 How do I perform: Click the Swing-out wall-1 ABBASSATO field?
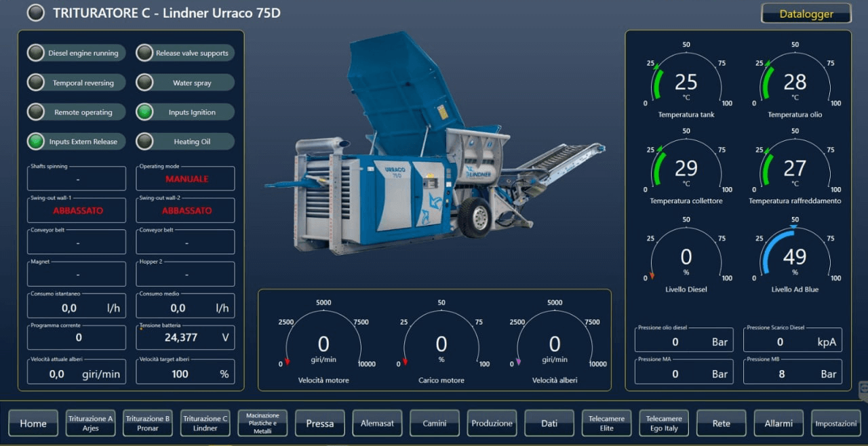pyautogui.click(x=77, y=210)
